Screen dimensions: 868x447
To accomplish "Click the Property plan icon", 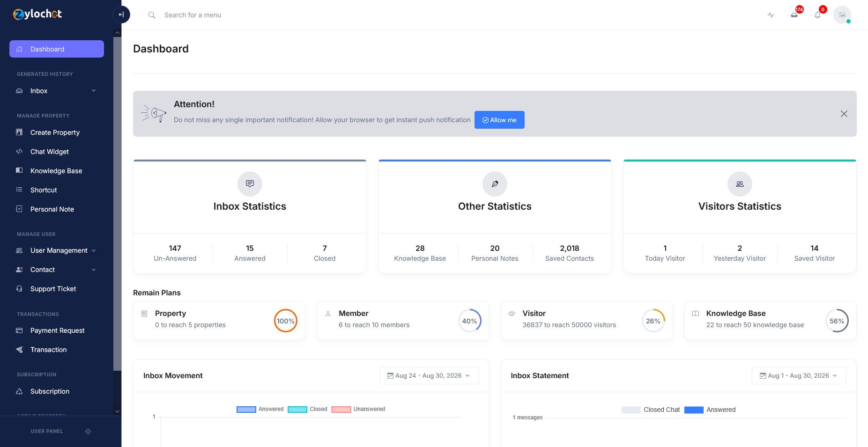I will tap(144, 314).
